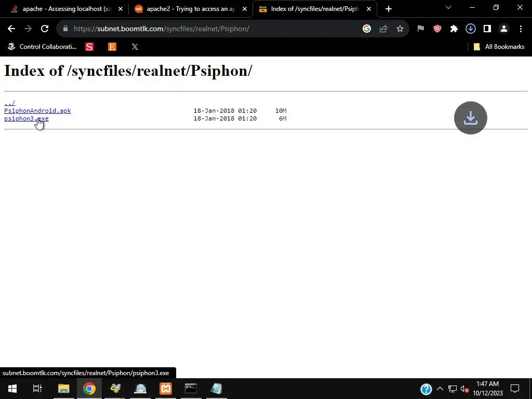Click the blue help icon in the tray
This screenshot has width=532, height=399.
pos(426,389)
